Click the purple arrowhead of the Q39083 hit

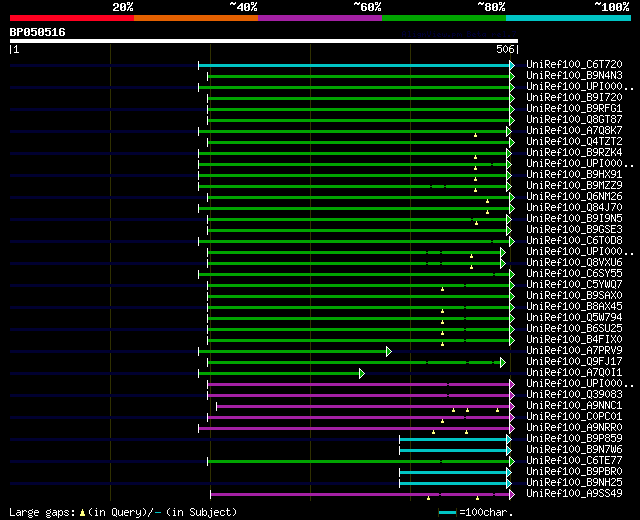(512, 396)
